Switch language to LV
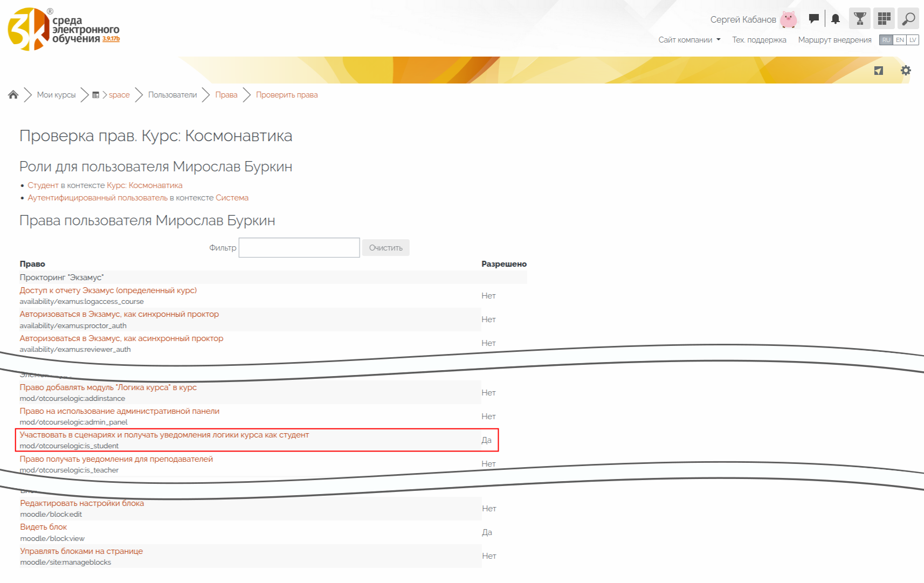The height and width of the screenshot is (583, 924). [913, 40]
